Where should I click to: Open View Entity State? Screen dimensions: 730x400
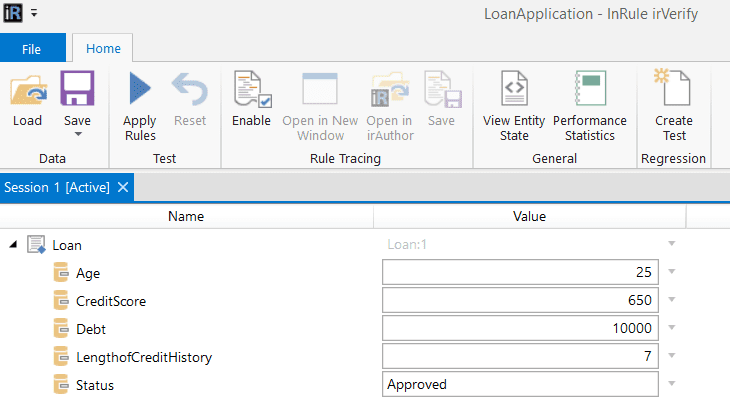tap(514, 90)
